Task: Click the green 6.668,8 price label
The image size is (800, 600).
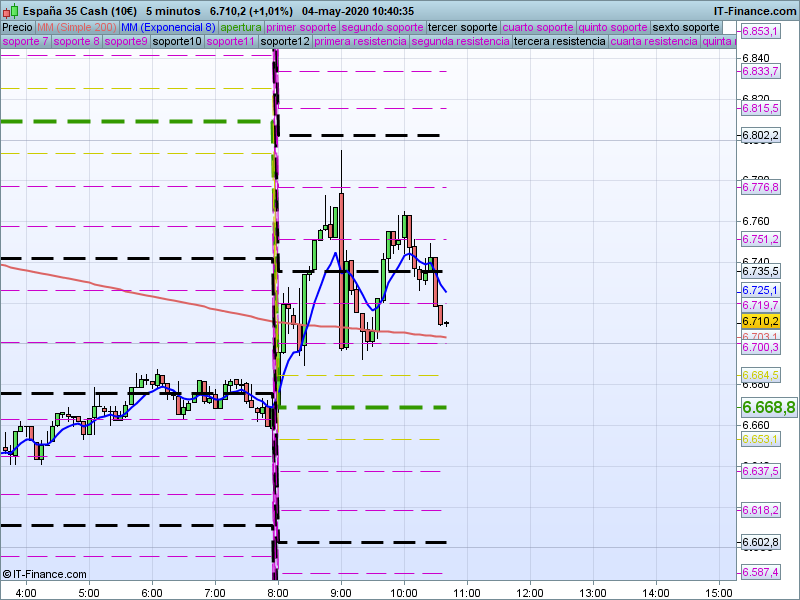Action: 768,407
